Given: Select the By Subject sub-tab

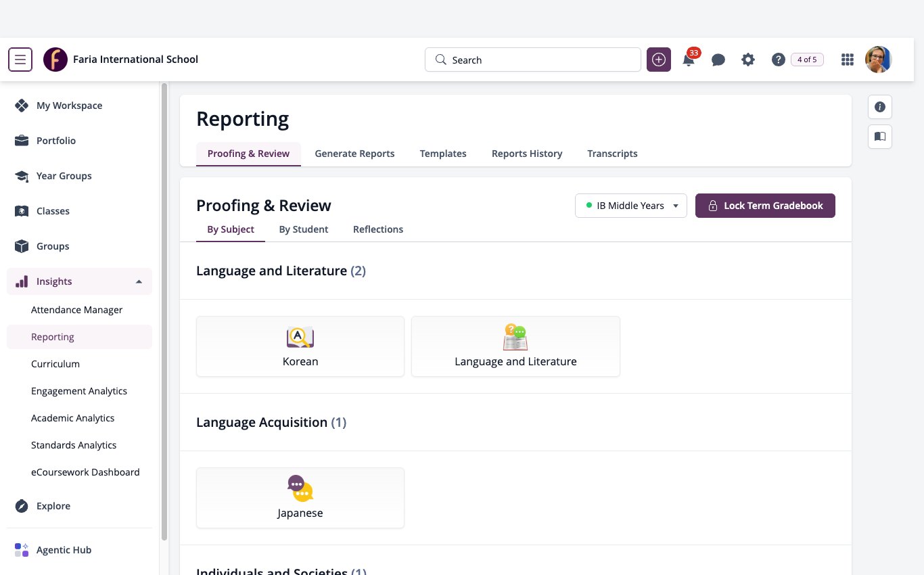Looking at the screenshot, I should pos(231,229).
